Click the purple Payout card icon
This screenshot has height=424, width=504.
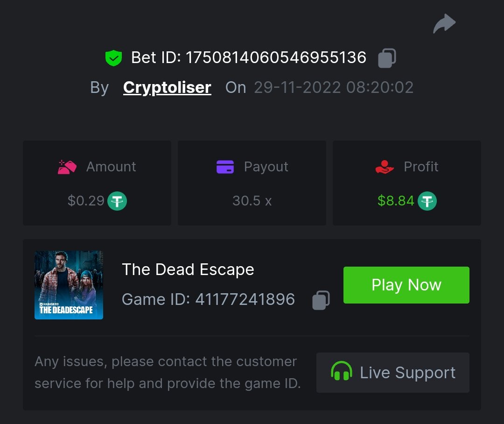pyautogui.click(x=225, y=167)
